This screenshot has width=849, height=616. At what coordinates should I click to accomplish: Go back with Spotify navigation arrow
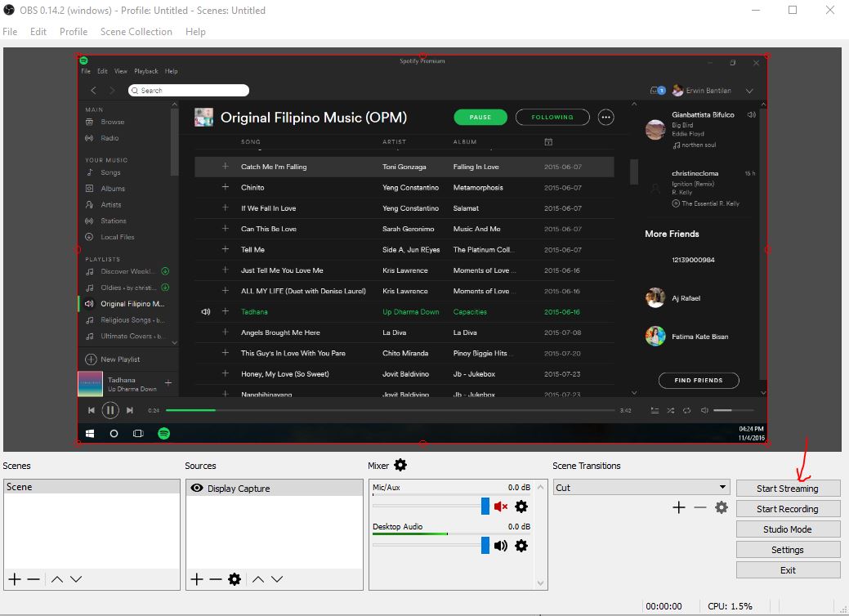click(x=94, y=91)
